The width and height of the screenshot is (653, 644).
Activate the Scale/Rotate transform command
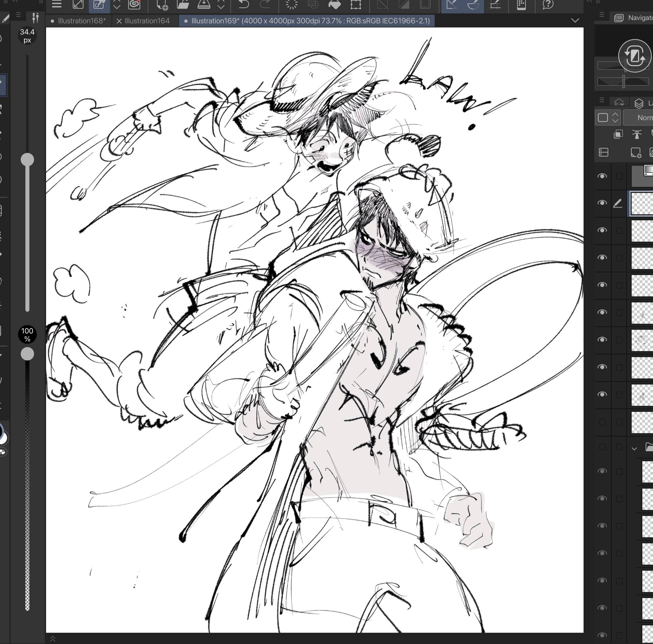tap(356, 4)
